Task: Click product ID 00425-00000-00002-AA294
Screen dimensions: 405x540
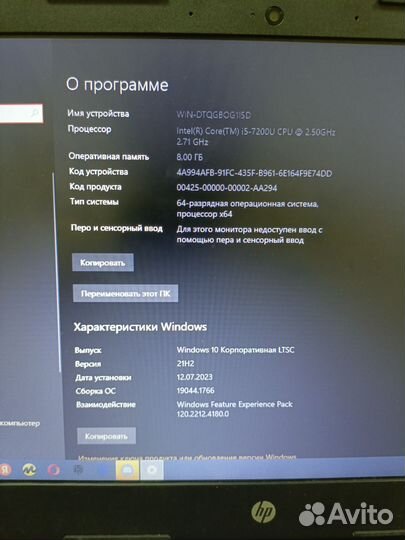Action: (x=227, y=188)
